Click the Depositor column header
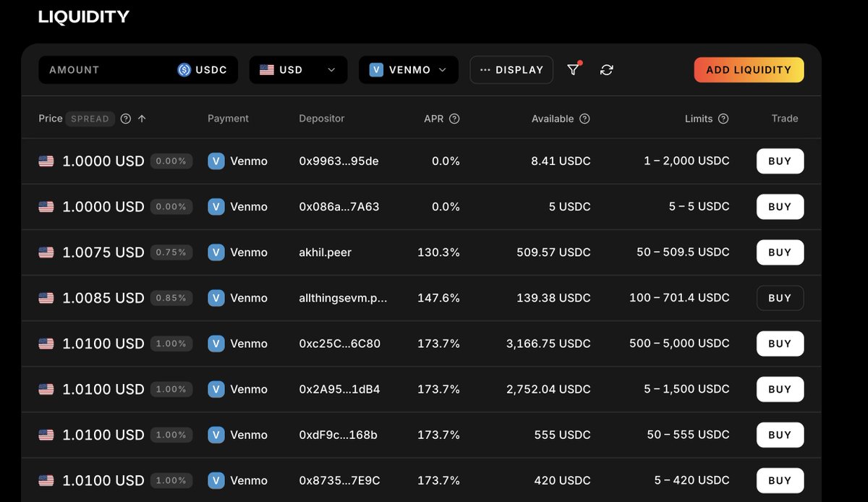The height and width of the screenshot is (502, 868). (x=322, y=119)
